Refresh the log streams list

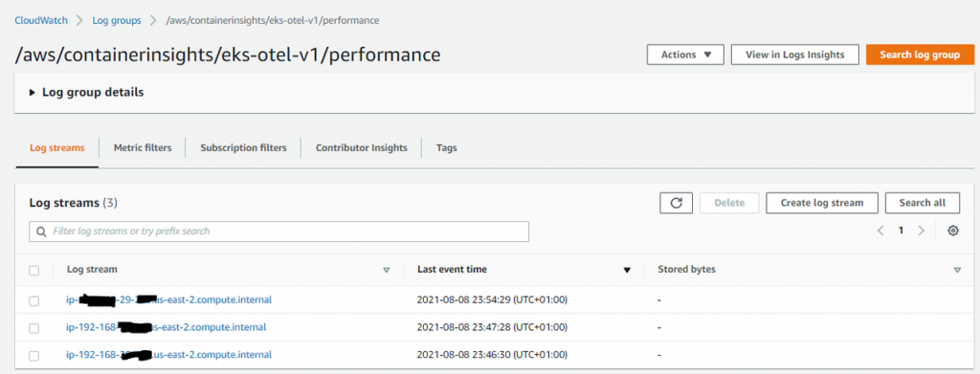click(x=676, y=203)
